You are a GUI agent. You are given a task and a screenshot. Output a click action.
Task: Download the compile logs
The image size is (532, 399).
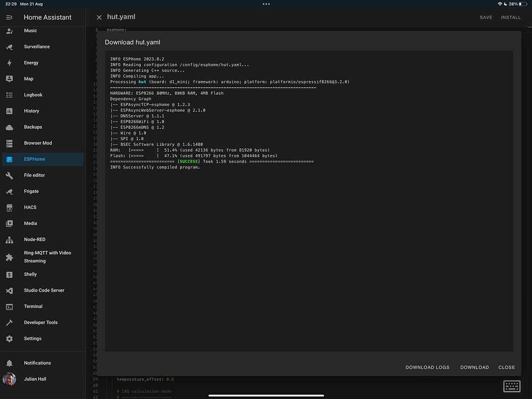coord(427,367)
